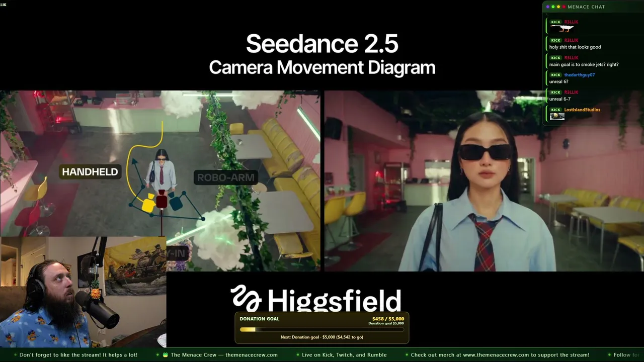Open the goose emote in R3LLIK's message
The width and height of the screenshot is (644, 362).
coord(562,29)
